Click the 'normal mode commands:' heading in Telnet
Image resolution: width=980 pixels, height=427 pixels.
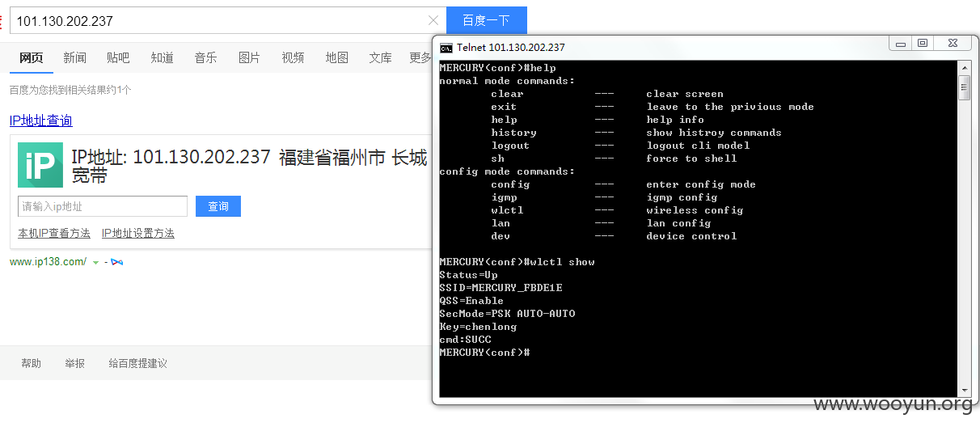(x=508, y=81)
